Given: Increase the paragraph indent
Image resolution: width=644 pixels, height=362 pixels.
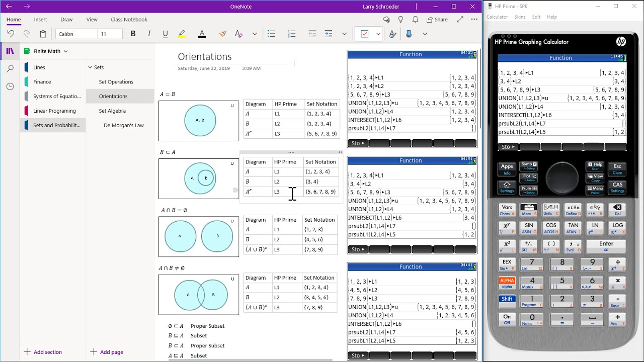Looking at the screenshot, I should pyautogui.click(x=329, y=34).
